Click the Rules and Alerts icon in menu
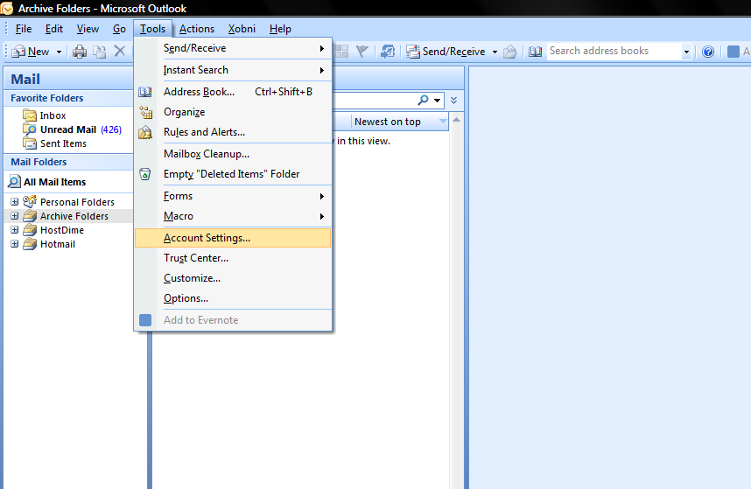Image resolution: width=751 pixels, height=489 pixels. [x=145, y=132]
